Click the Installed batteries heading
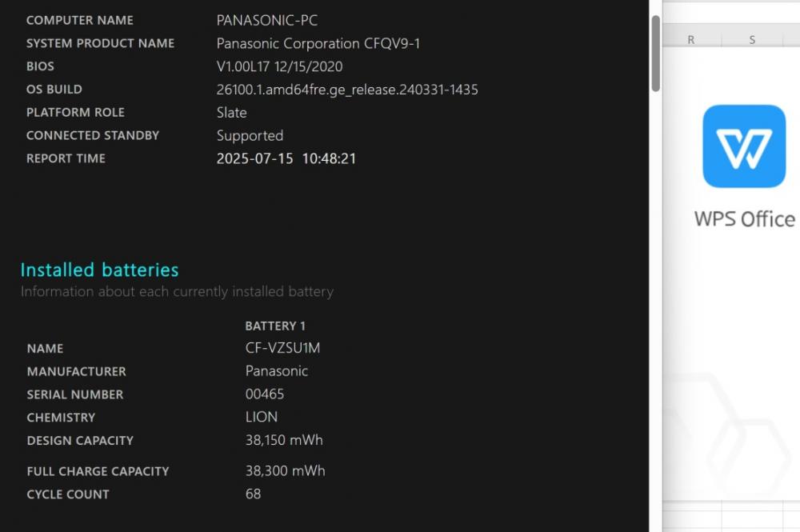Screen dimensions: 800x532 99,270
